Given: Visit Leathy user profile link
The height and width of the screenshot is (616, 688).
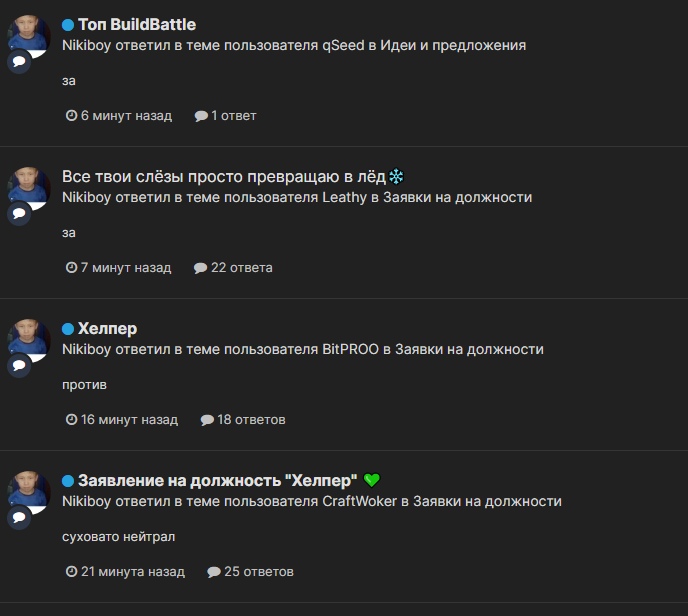Looking at the screenshot, I should point(344,197).
